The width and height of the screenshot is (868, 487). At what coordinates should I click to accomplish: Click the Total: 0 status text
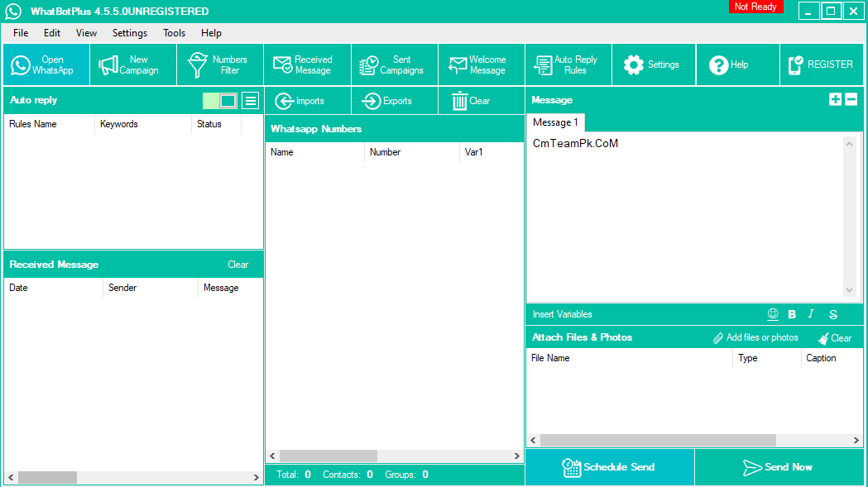point(294,475)
